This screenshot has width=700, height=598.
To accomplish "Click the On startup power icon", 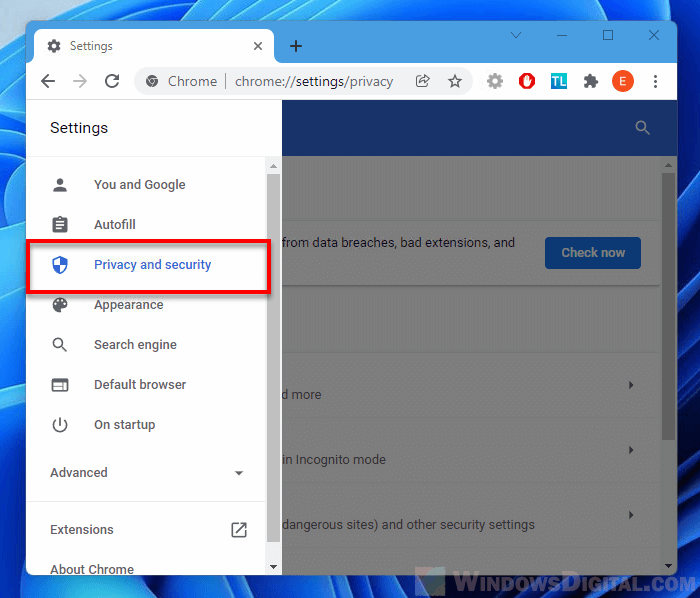I will coord(60,425).
